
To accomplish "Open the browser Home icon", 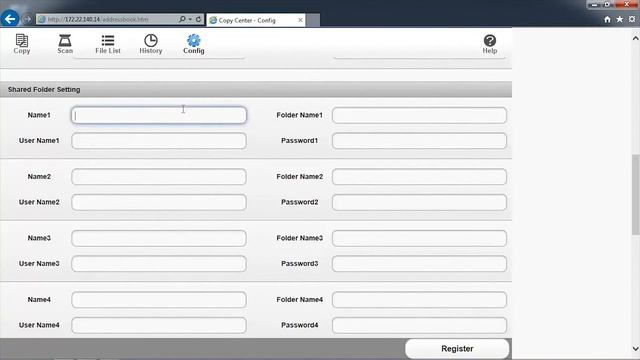I will click(607, 19).
